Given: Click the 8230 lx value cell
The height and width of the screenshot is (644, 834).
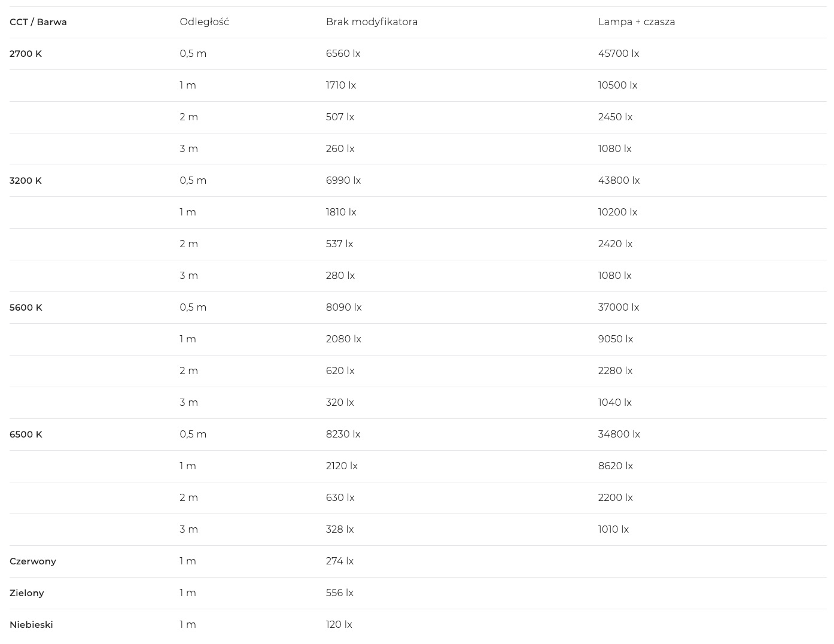Looking at the screenshot, I should click(343, 435).
